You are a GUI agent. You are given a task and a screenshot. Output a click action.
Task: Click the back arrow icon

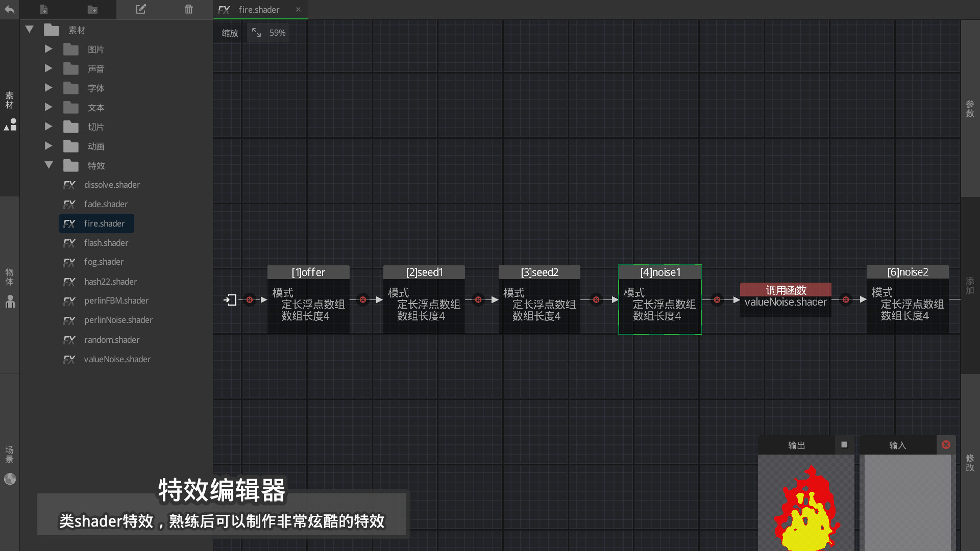(x=9, y=9)
